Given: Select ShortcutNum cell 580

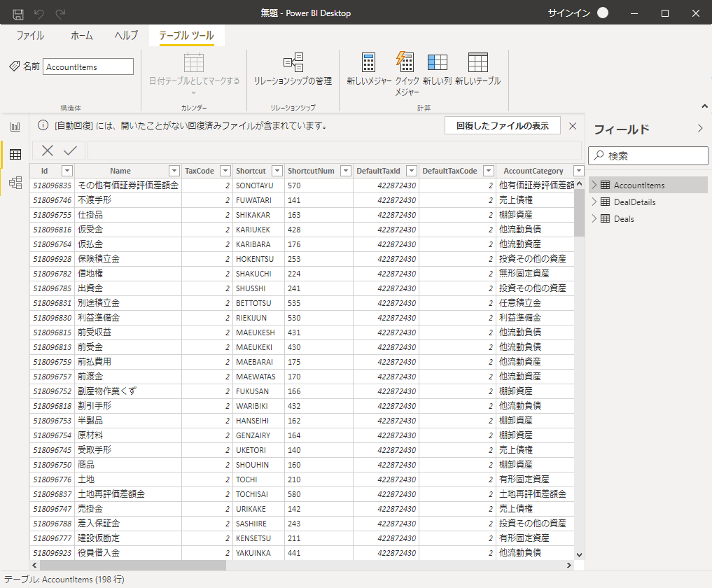Looking at the screenshot, I should [319, 494].
